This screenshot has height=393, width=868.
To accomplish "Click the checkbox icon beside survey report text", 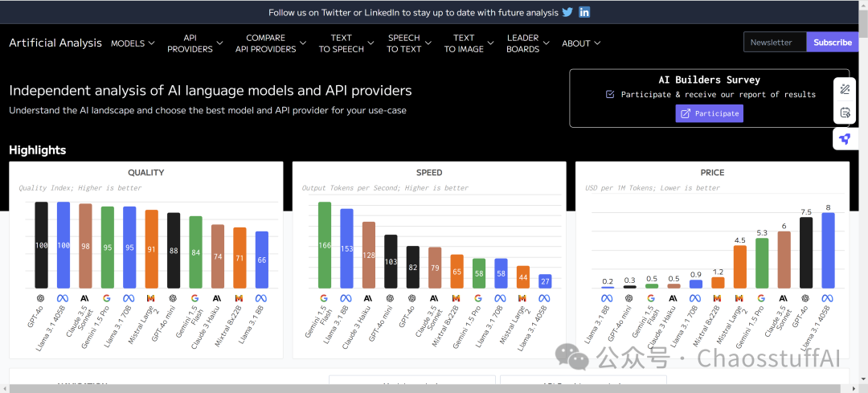I will point(610,95).
